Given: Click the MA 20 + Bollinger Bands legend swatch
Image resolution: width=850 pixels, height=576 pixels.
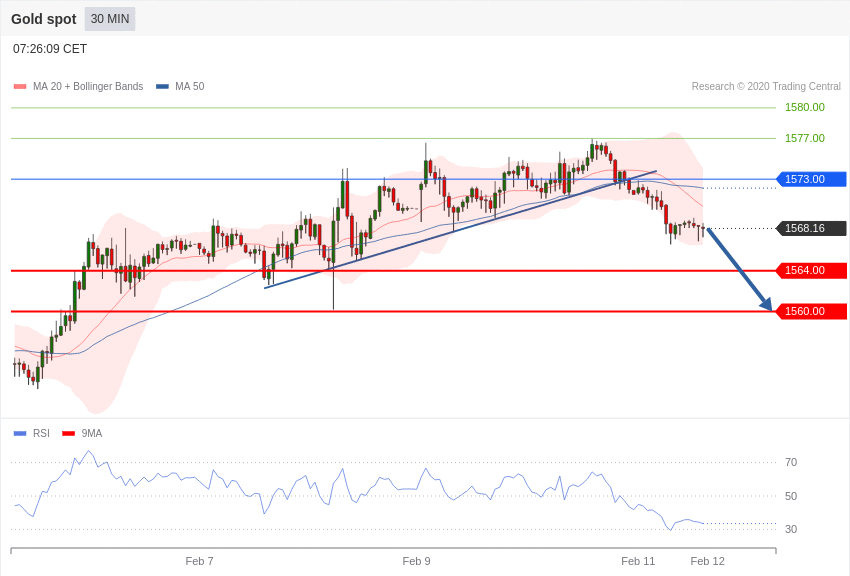Looking at the screenshot, I should (20, 86).
